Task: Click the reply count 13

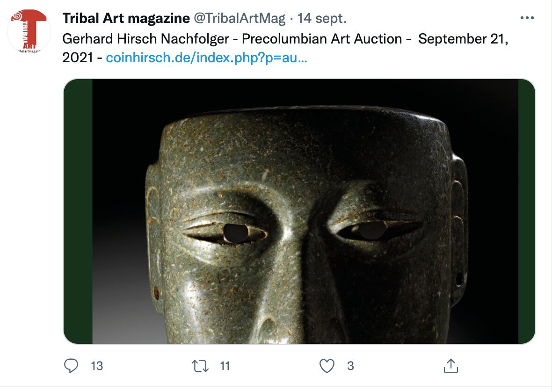Action: pyautogui.click(x=96, y=366)
